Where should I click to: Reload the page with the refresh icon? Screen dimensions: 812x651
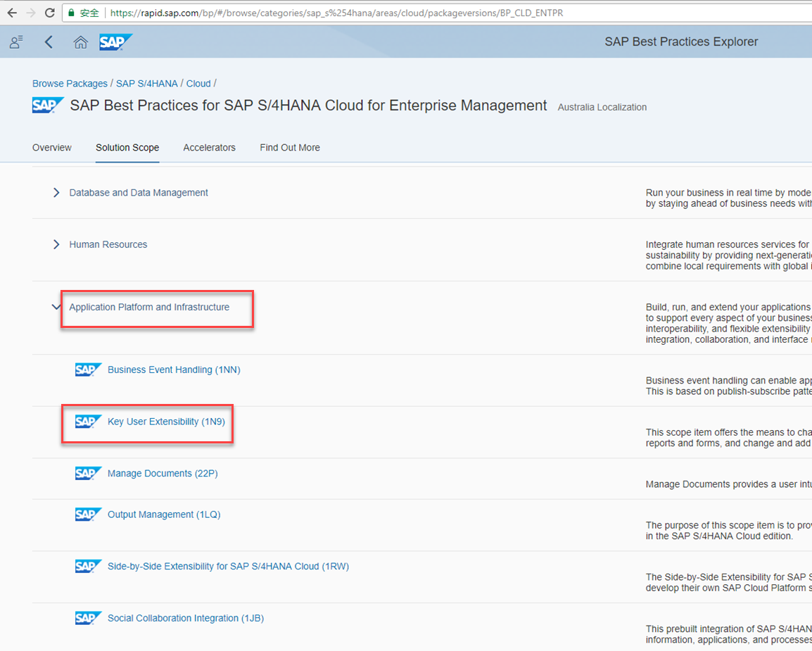point(50,13)
